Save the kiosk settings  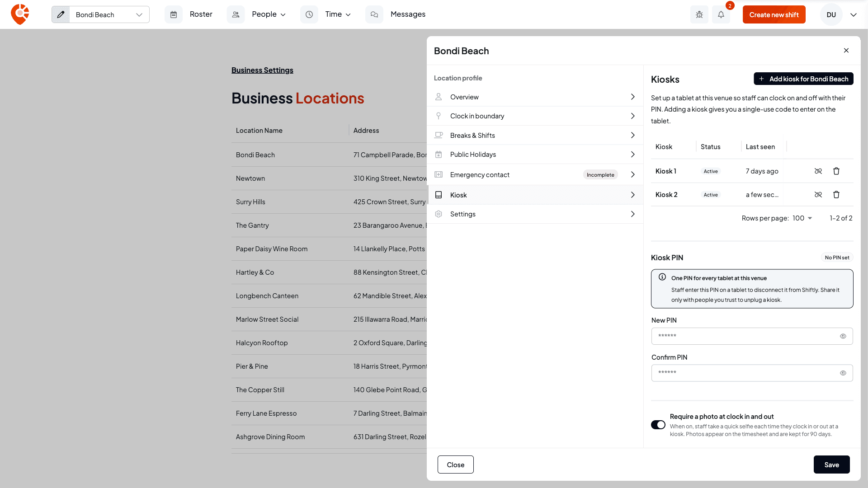[831, 465]
